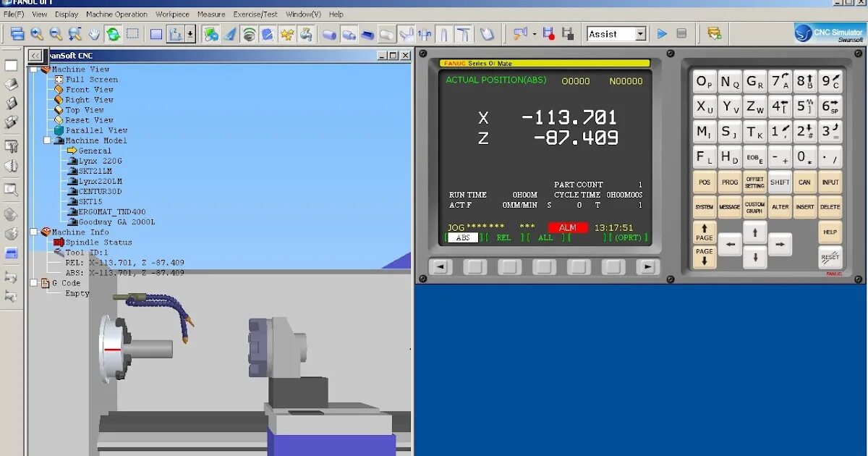Click the red stop program toolbar icon

click(548, 33)
